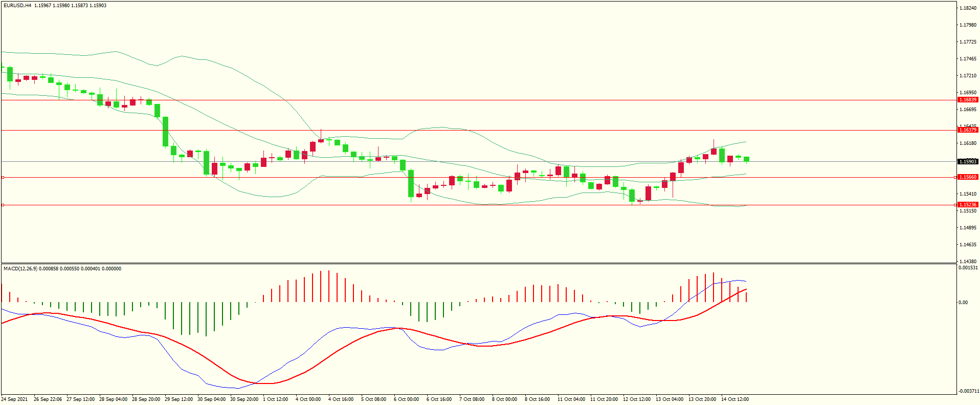Click the 1.18240 price axis value
The width and height of the screenshot is (980, 405).
[967, 8]
